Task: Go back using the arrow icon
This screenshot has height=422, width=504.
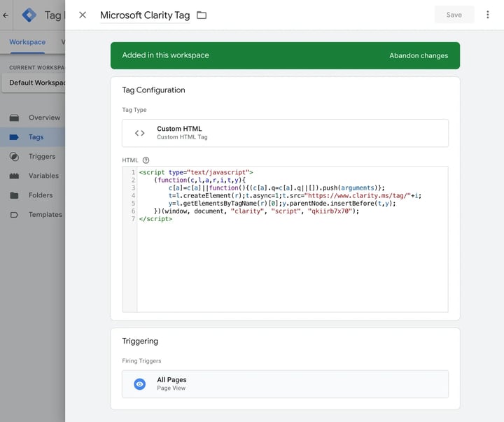Action: 6,15
